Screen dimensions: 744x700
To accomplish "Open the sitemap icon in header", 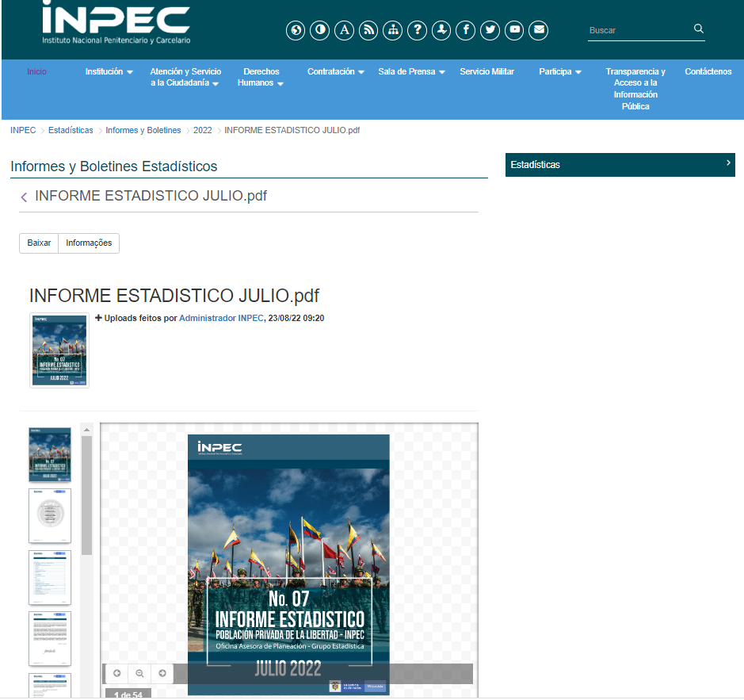I will pos(392,30).
